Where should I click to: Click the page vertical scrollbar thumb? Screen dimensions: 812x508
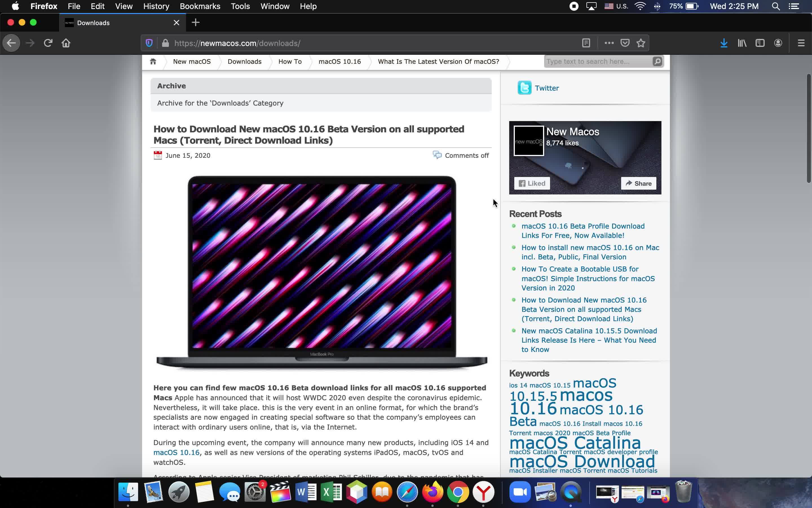(x=809, y=128)
